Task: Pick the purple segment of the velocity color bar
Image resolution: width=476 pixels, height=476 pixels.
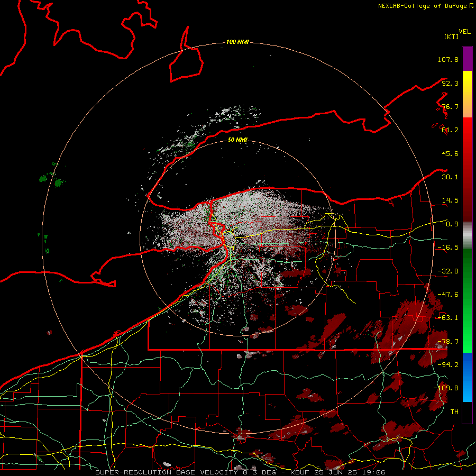Action: pyautogui.click(x=467, y=59)
